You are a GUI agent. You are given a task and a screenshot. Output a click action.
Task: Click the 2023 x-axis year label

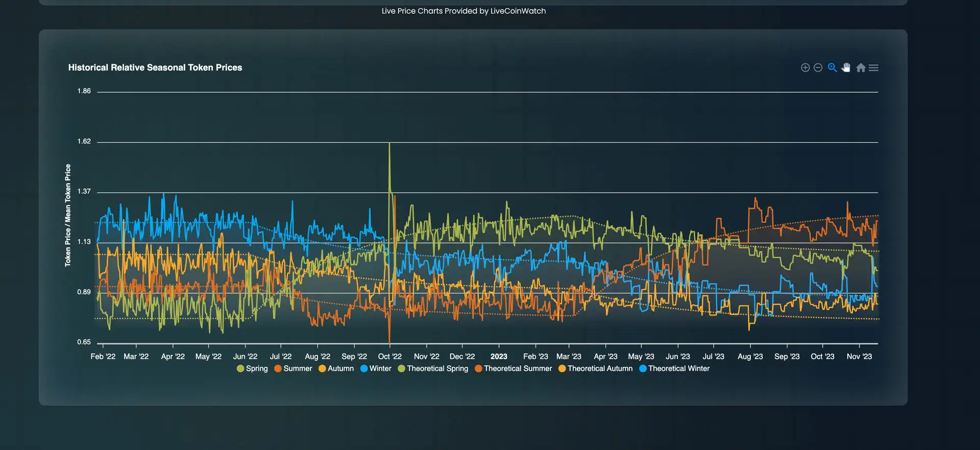(499, 357)
